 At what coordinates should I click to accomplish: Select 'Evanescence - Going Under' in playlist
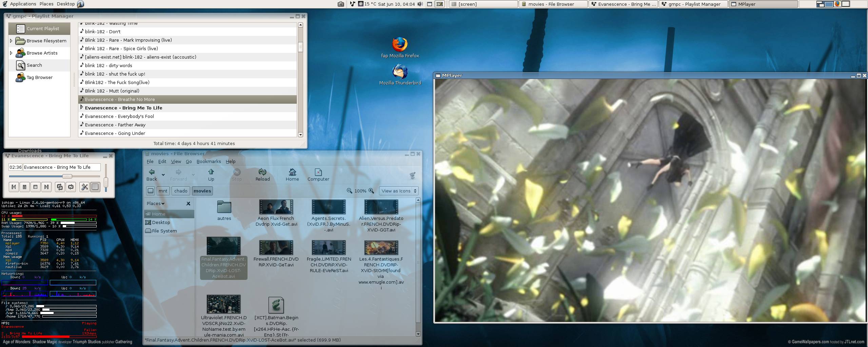(188, 133)
